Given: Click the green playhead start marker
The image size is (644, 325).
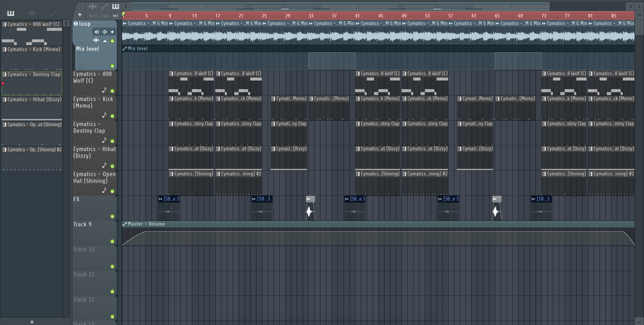Looking at the screenshot, I should tap(124, 14).
